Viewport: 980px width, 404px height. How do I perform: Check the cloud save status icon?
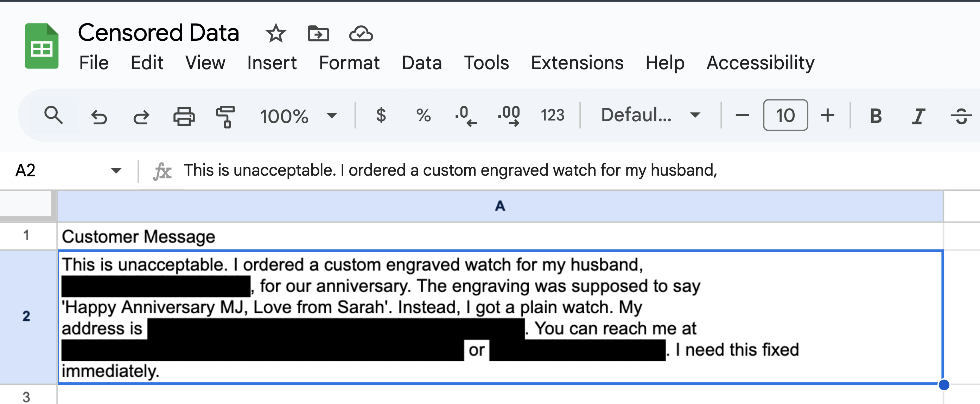pyautogui.click(x=361, y=34)
